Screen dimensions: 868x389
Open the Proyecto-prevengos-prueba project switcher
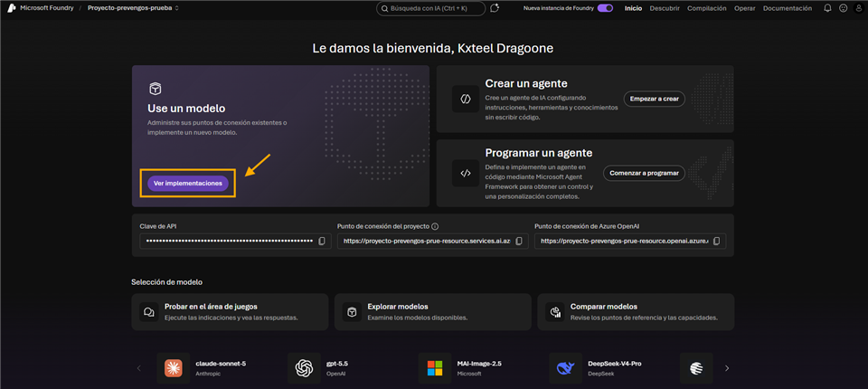(133, 8)
